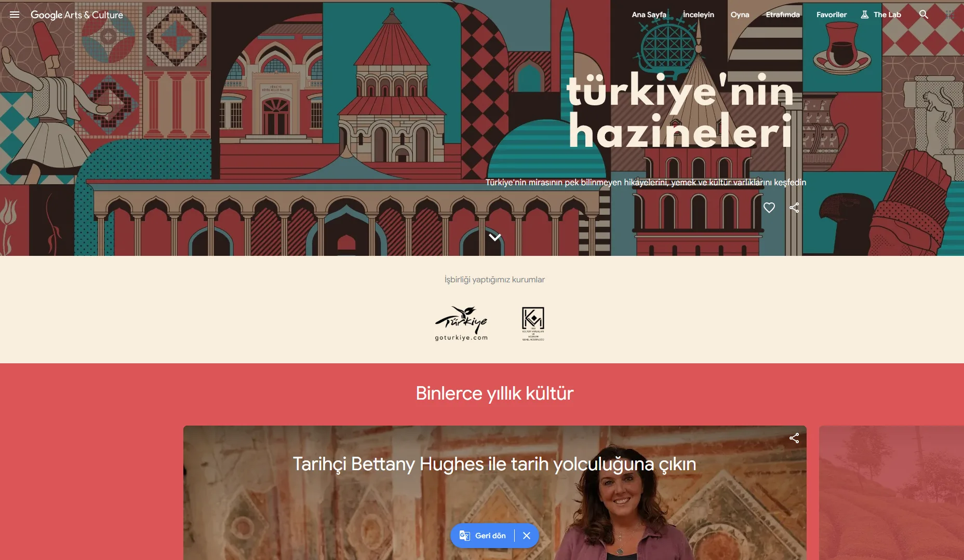Open the Google apps grid icon

pyautogui.click(x=950, y=15)
